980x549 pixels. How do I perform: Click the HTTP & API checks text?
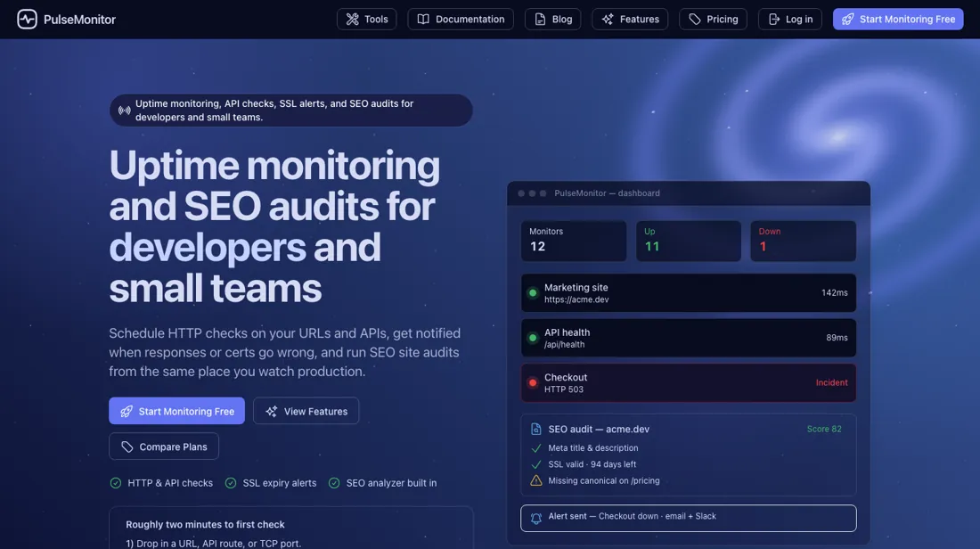pyautogui.click(x=170, y=483)
